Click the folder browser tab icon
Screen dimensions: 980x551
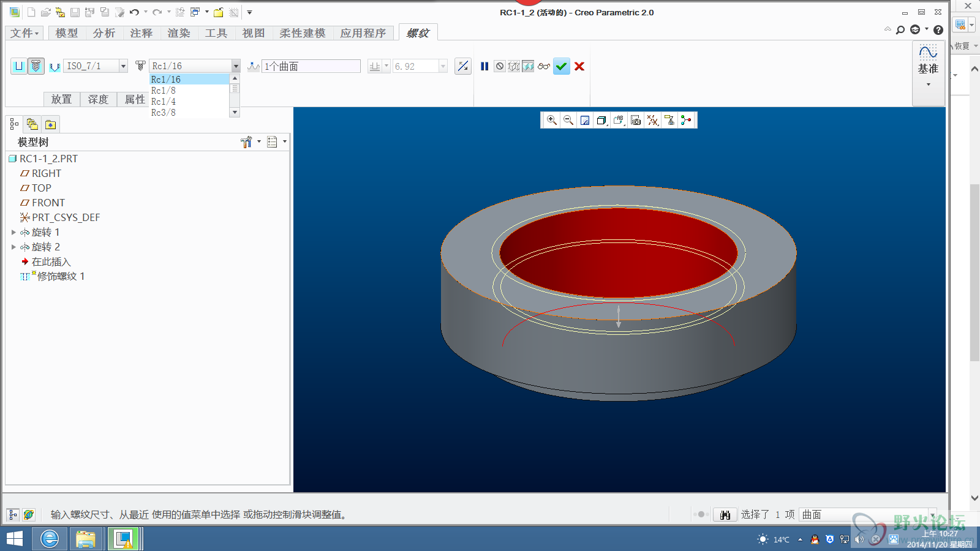click(x=32, y=124)
